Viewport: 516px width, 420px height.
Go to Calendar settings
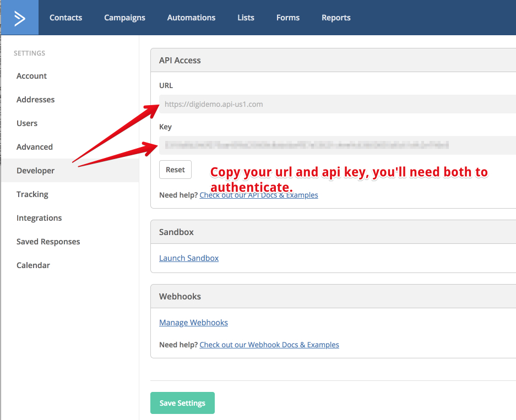(33, 265)
